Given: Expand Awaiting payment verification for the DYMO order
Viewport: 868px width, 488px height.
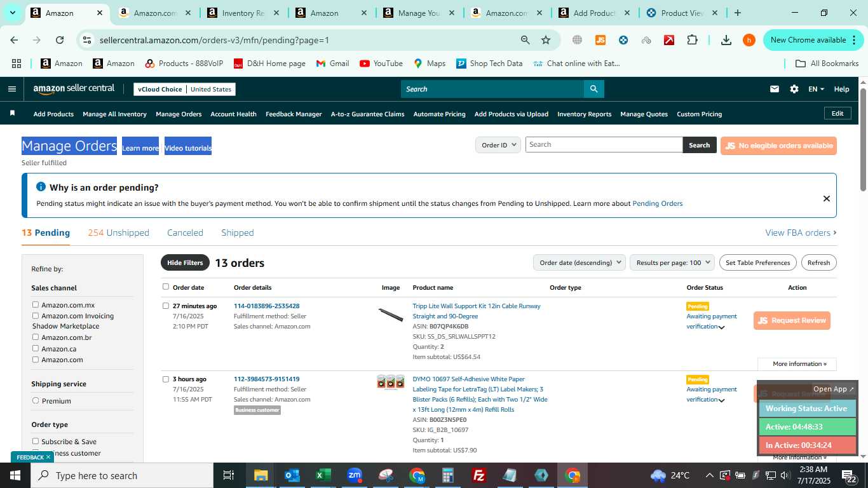Looking at the screenshot, I should [x=721, y=400].
